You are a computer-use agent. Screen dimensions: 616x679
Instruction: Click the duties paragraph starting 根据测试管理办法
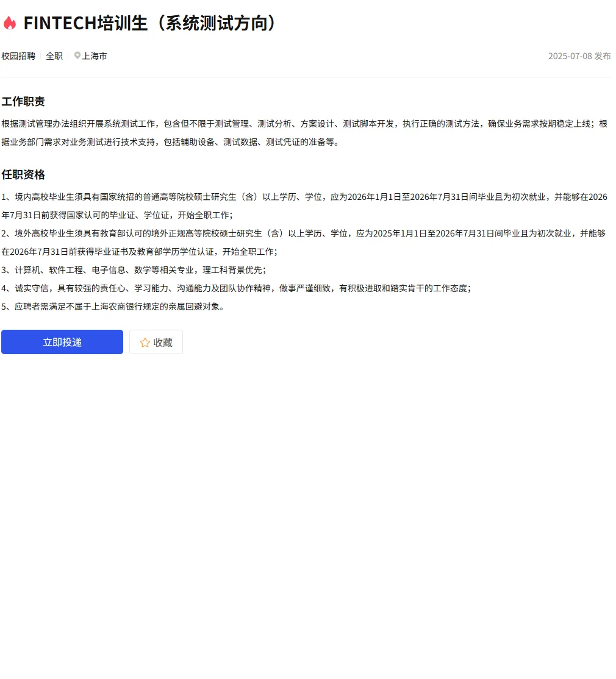(x=304, y=133)
